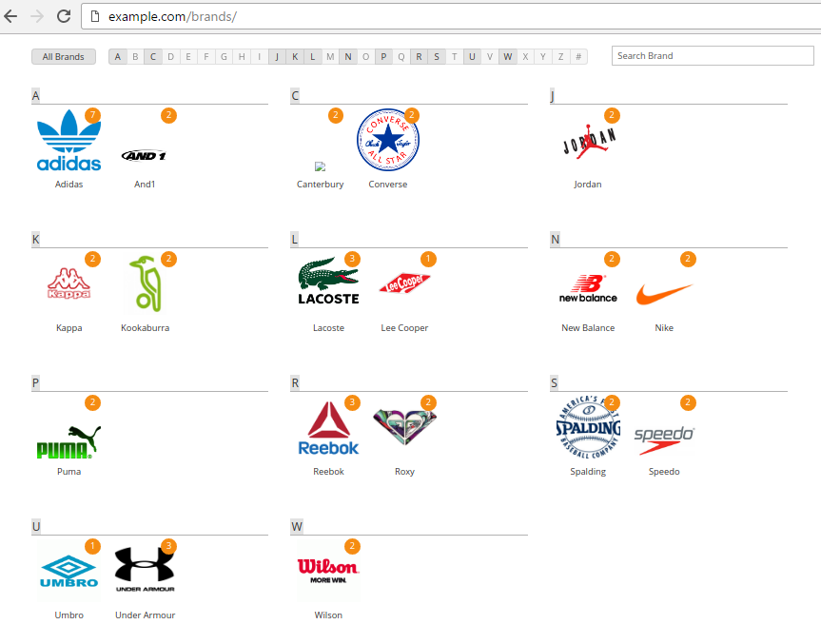Click the And1 text label

145,185
